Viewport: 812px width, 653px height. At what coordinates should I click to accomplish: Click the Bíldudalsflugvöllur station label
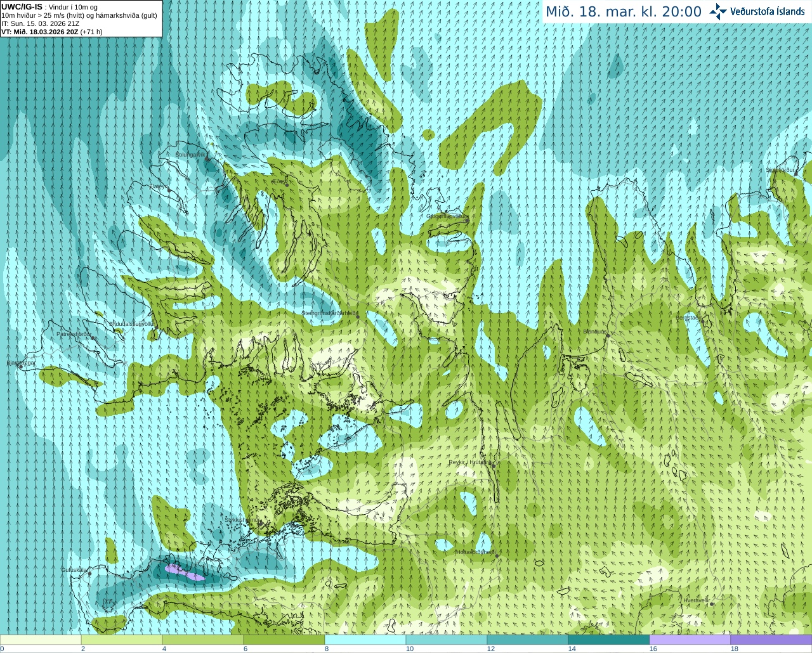132,323
